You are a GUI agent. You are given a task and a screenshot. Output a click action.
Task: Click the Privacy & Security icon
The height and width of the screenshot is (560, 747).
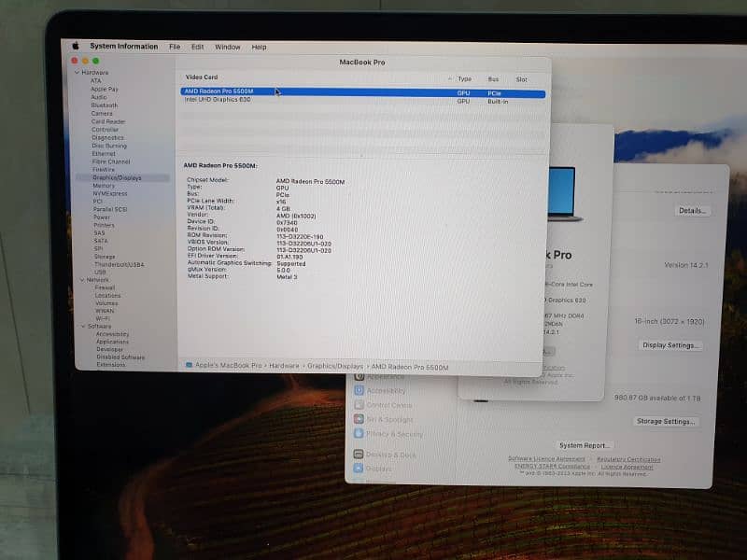[x=359, y=434]
